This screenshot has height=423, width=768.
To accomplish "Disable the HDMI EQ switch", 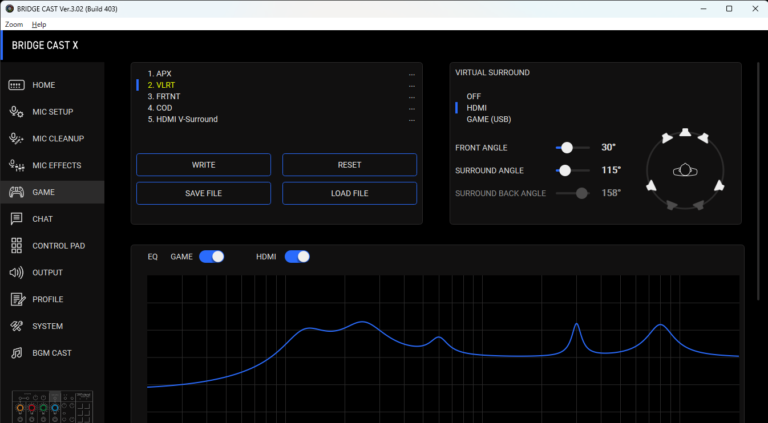I will 297,257.
